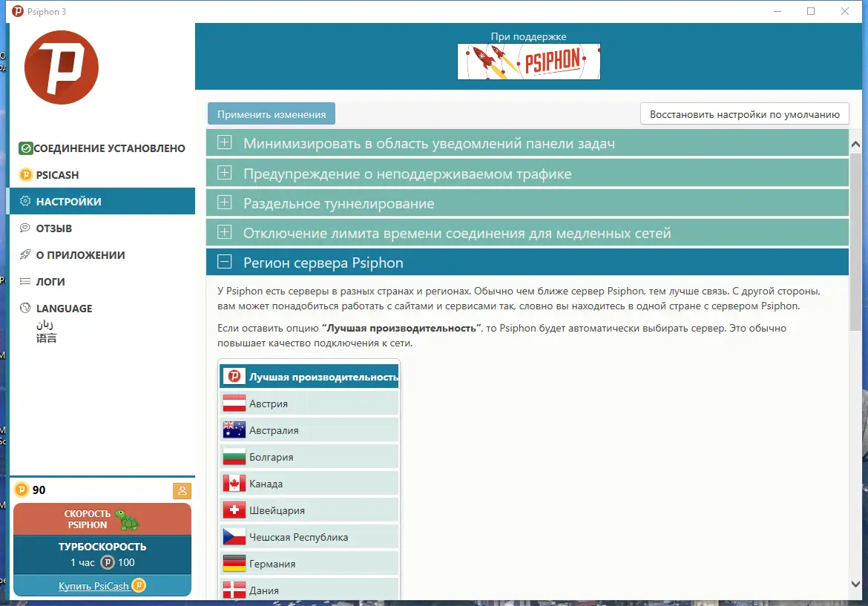Click the Austria flag icon
The image size is (868, 606).
[x=234, y=404]
